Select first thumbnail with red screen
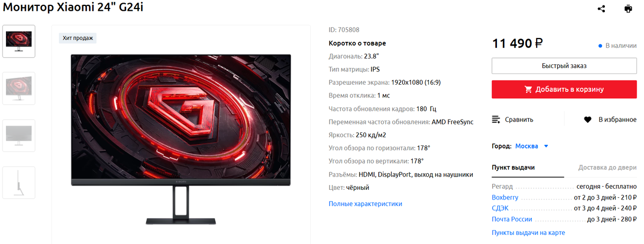Image resolution: width=644 pixels, height=244 pixels. 19,41
